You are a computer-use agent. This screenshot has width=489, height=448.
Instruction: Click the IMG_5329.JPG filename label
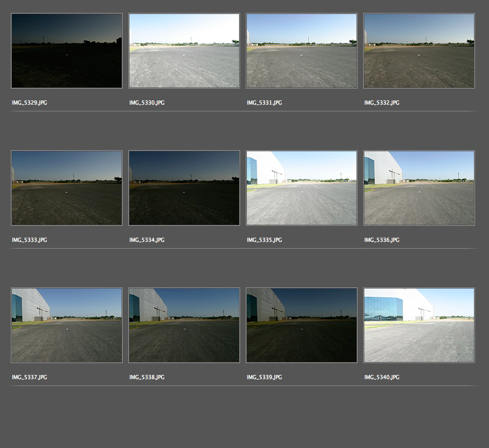[29, 103]
